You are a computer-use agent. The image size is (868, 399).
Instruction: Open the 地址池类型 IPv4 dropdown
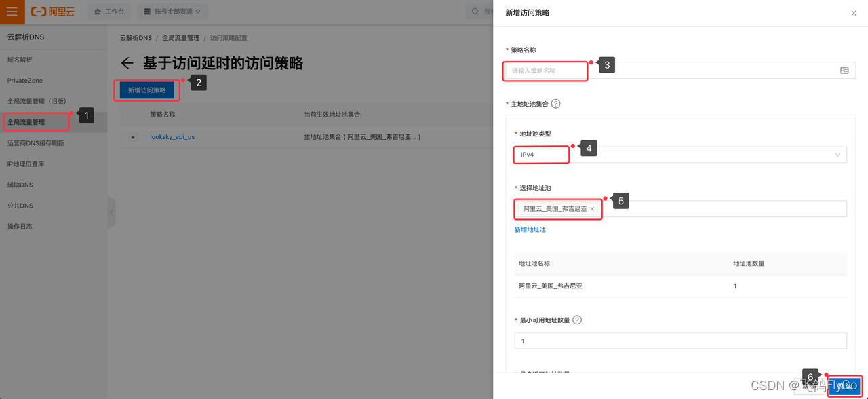point(680,155)
